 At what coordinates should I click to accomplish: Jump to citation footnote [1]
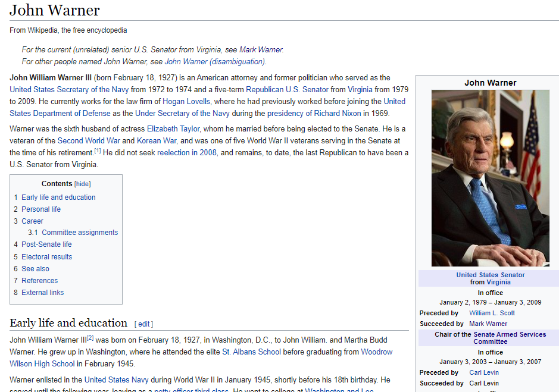pyautogui.click(x=97, y=150)
